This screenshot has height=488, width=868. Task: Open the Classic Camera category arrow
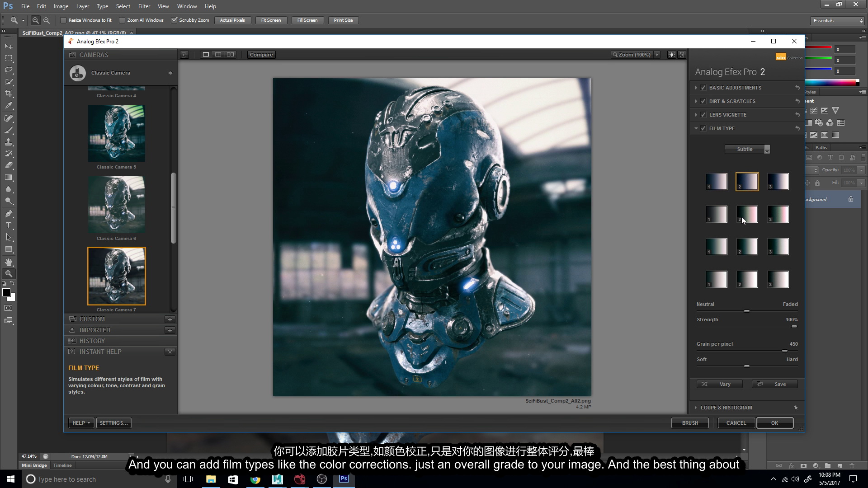point(170,73)
